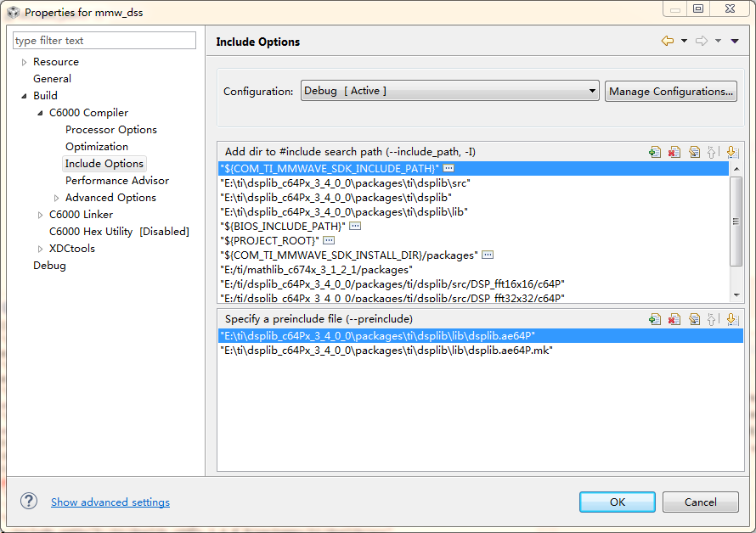Click Show advanced settings link
The height and width of the screenshot is (533, 756).
click(x=110, y=502)
